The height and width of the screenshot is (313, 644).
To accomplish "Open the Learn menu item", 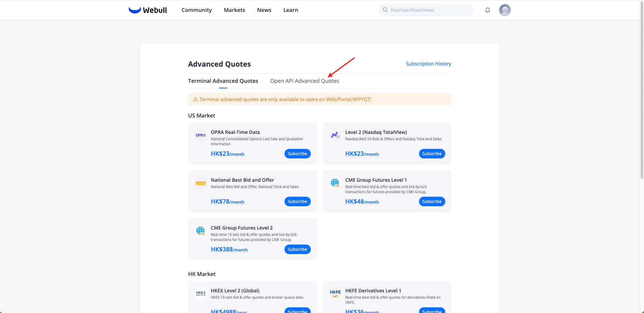I will (290, 10).
